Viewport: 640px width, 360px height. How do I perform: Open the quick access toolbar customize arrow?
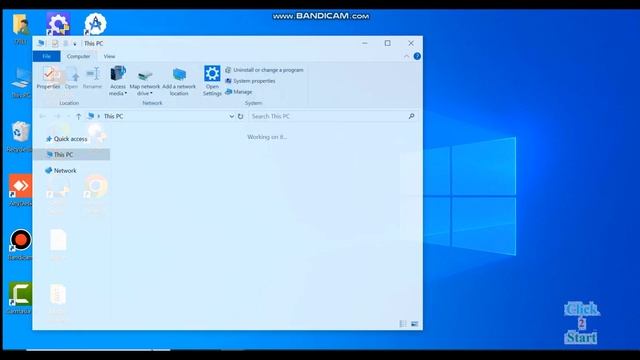(x=75, y=44)
